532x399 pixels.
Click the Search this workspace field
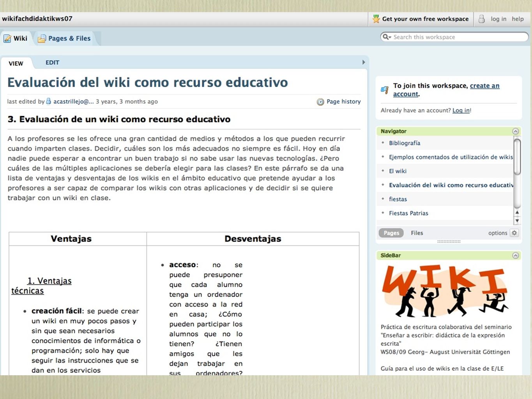[454, 37]
